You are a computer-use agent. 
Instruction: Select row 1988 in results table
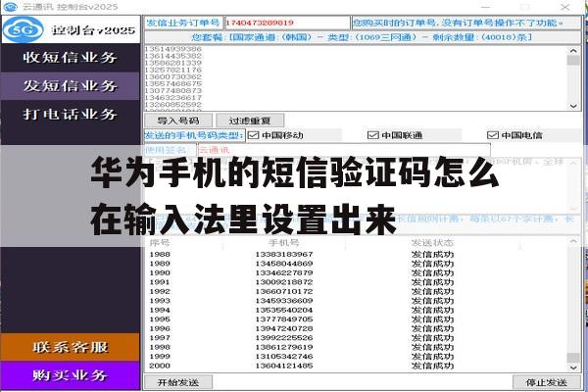coord(356,255)
